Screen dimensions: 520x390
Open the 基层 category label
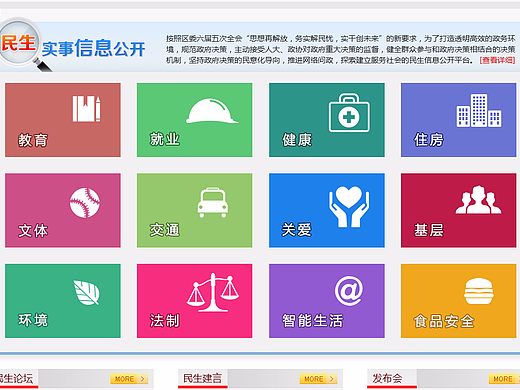[x=429, y=230]
